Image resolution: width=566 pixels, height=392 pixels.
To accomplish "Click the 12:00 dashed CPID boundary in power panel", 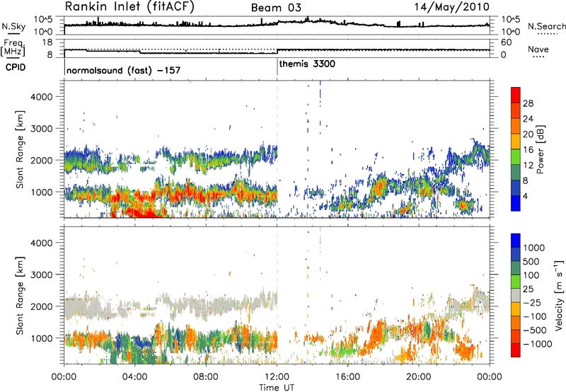I will point(277,149).
